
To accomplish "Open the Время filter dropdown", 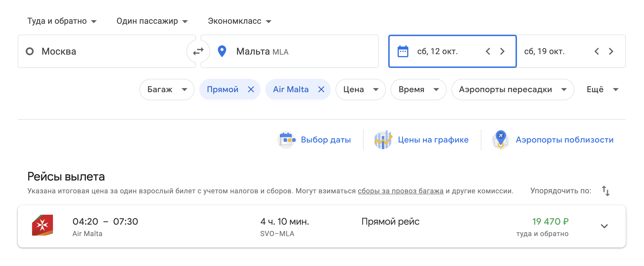I will (418, 89).
